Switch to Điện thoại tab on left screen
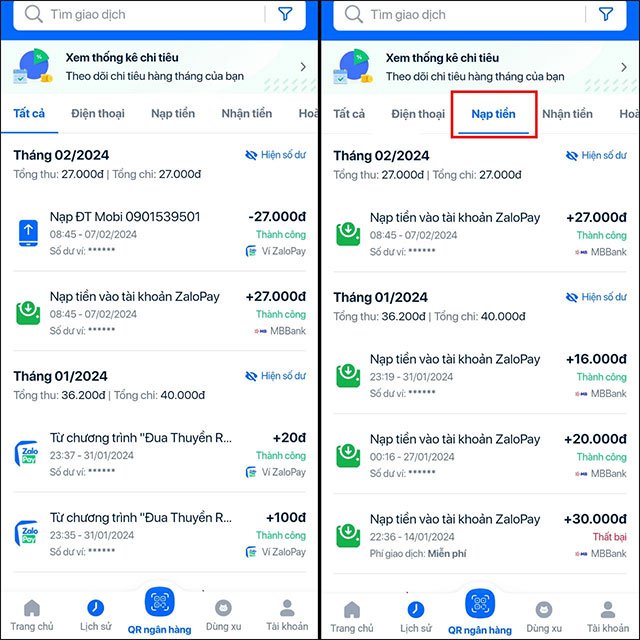Screen dimensions: 640x640 pos(98,113)
